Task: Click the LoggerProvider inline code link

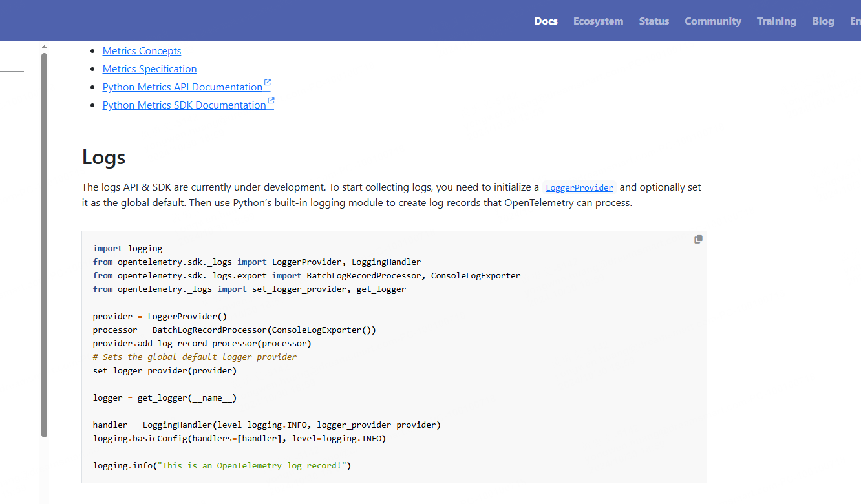Action: (579, 188)
